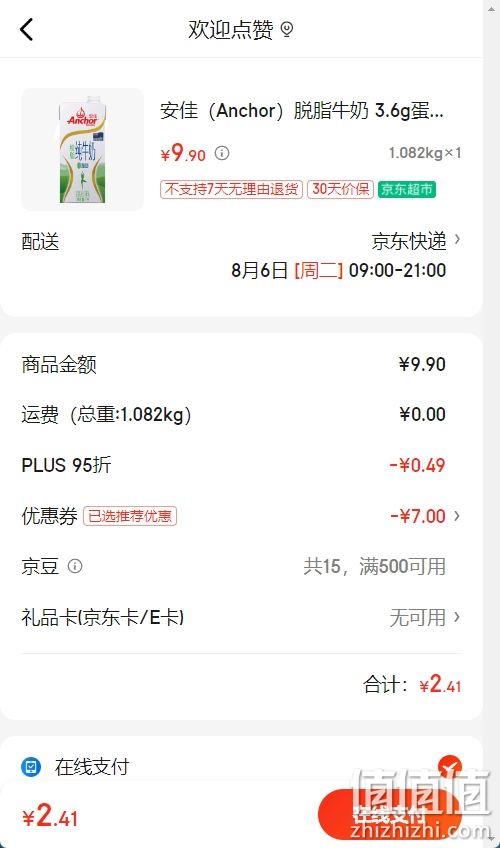This screenshot has height=848, width=500.
Task: Open the 京豆 info circle icon
Action: coord(75,566)
